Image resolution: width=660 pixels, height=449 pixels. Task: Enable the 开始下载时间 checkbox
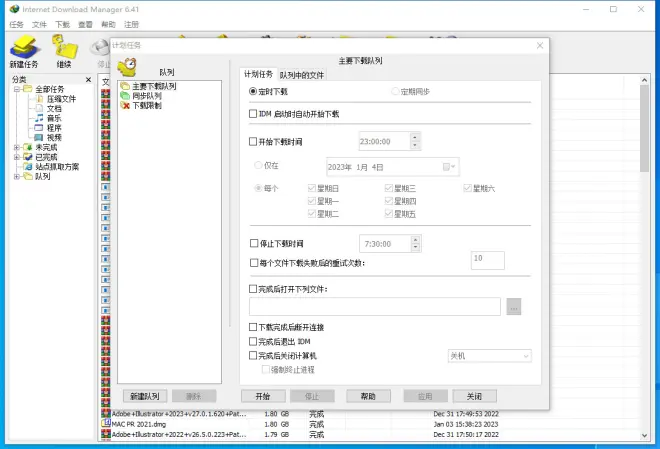point(253,141)
